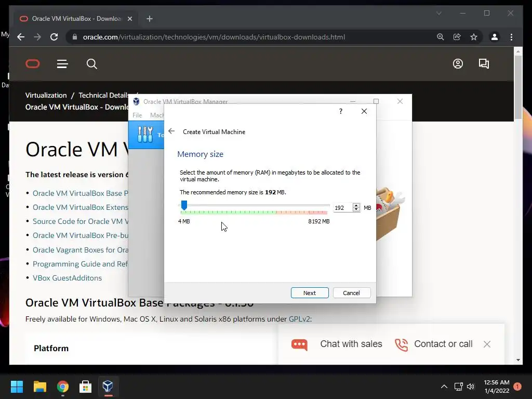Open the Chrome profile button
This screenshot has width=532, height=399.
[x=495, y=37]
